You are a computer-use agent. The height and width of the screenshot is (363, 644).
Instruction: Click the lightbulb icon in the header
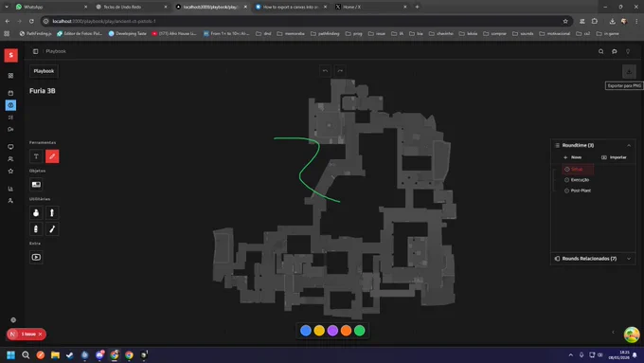pos(628,51)
